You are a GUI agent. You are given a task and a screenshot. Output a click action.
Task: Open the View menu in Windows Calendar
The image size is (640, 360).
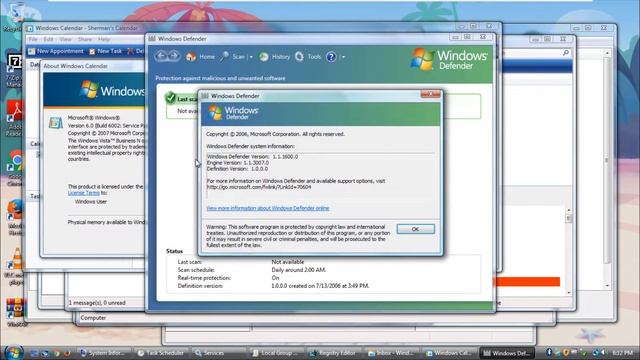pyautogui.click(x=65, y=39)
